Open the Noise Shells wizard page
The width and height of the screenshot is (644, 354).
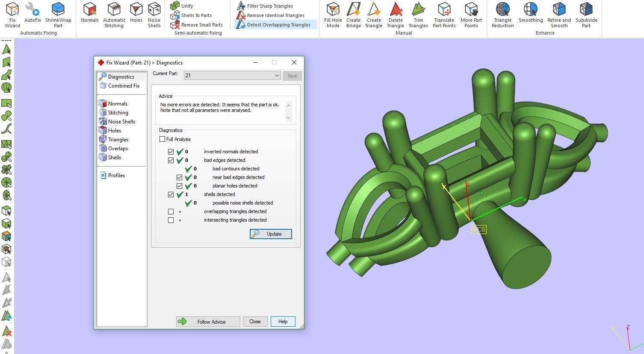coord(121,122)
